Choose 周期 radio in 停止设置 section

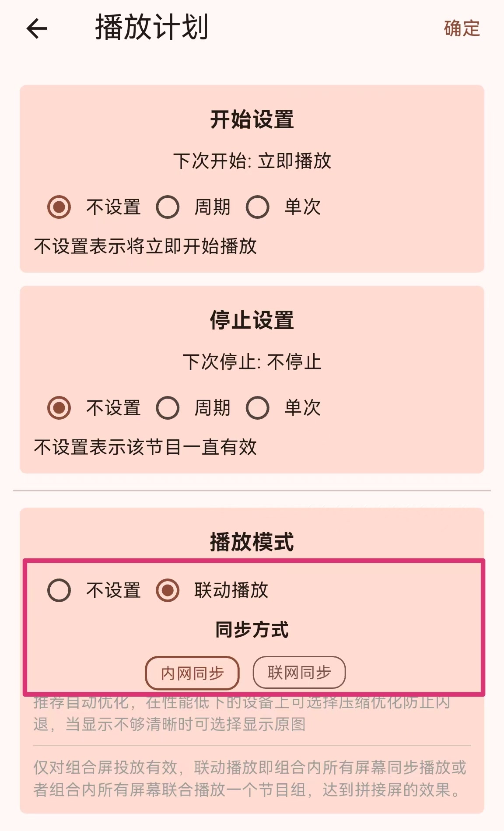168,408
